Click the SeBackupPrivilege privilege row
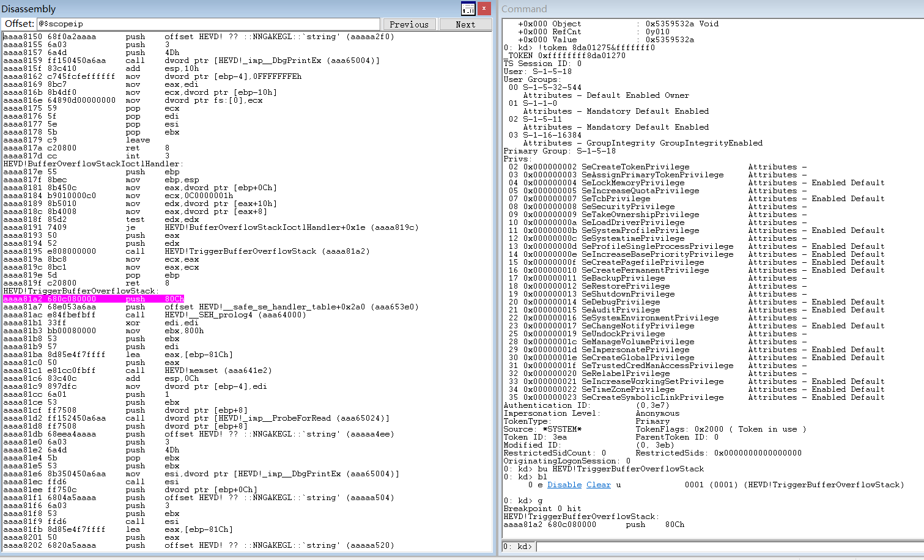The image size is (924, 560). click(657, 278)
